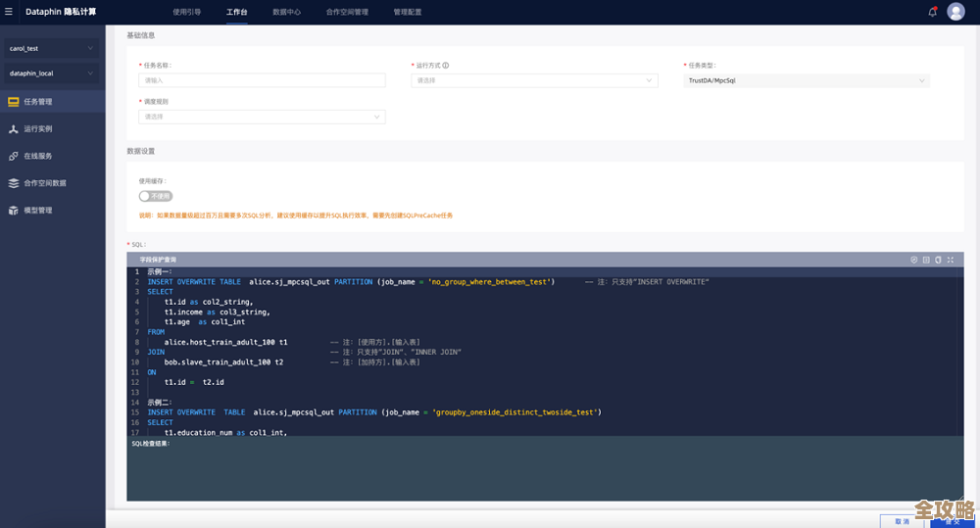Open the dataphin_local selector
Image resolution: width=980 pixels, height=528 pixels.
point(52,73)
